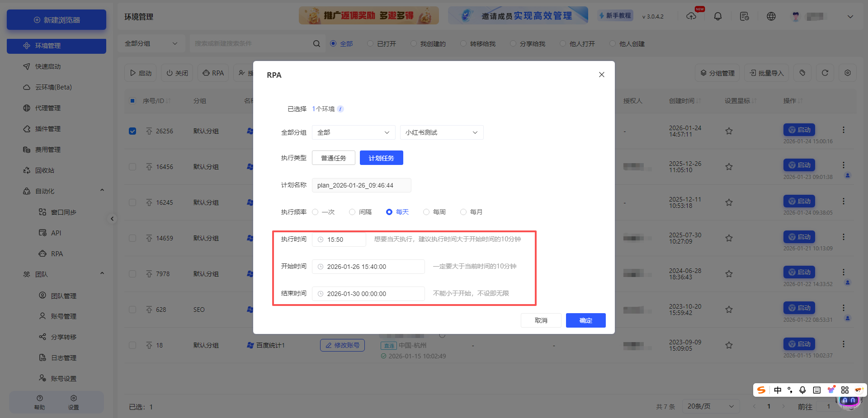The image size is (868, 418).
Task: Click the tag icon above the environment list
Action: click(802, 72)
